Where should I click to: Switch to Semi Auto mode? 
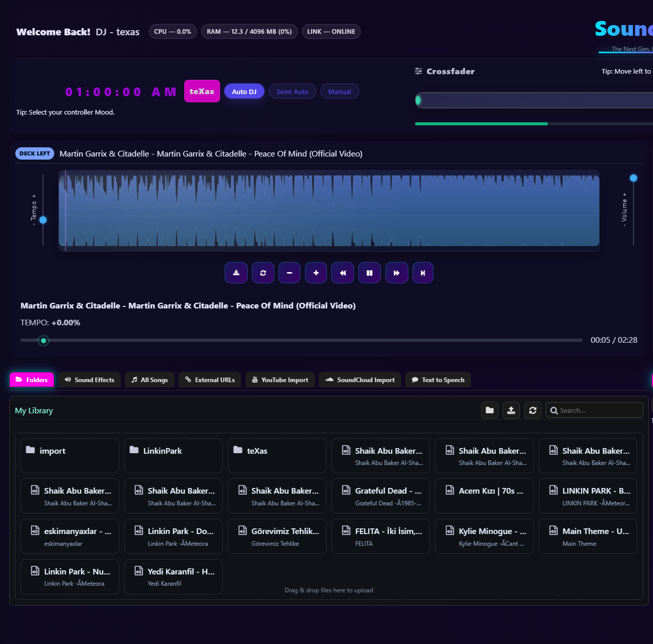click(x=292, y=92)
